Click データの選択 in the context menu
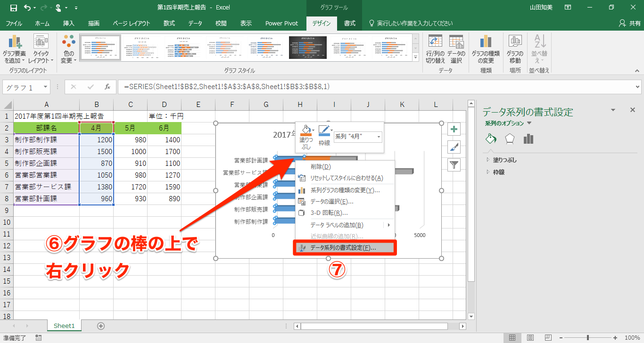The image size is (644, 343). (x=345, y=202)
